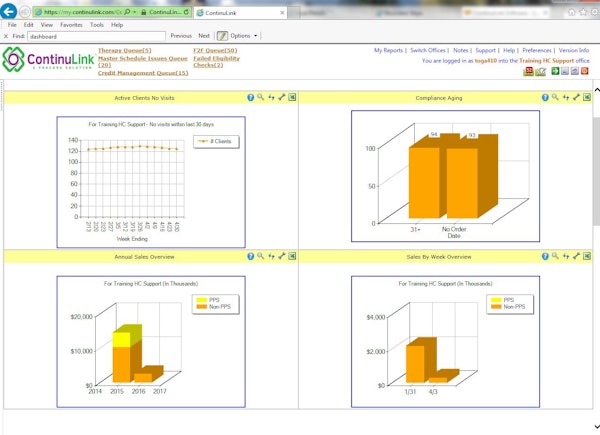Screen dimensions: 600x435
Task: Click the vertical page scrollbar
Action: pyautogui.click(x=596, y=250)
